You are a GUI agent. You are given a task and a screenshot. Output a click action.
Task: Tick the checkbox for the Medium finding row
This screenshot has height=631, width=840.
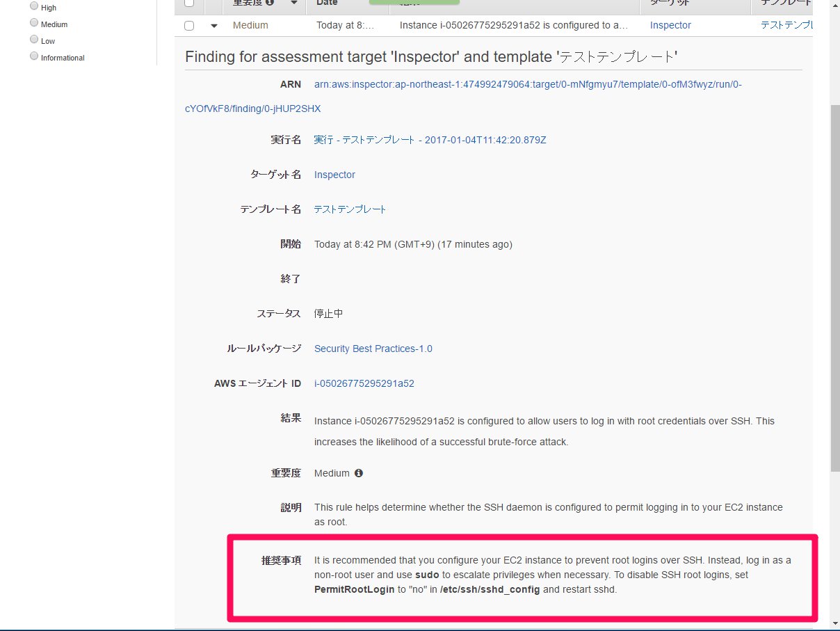tap(189, 26)
